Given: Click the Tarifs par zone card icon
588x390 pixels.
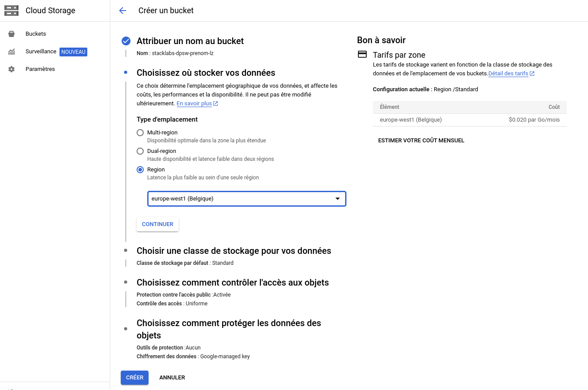Looking at the screenshot, I should click(x=362, y=55).
